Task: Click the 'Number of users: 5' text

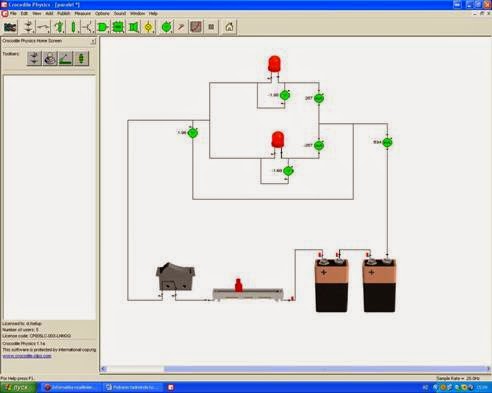Action: [21, 330]
